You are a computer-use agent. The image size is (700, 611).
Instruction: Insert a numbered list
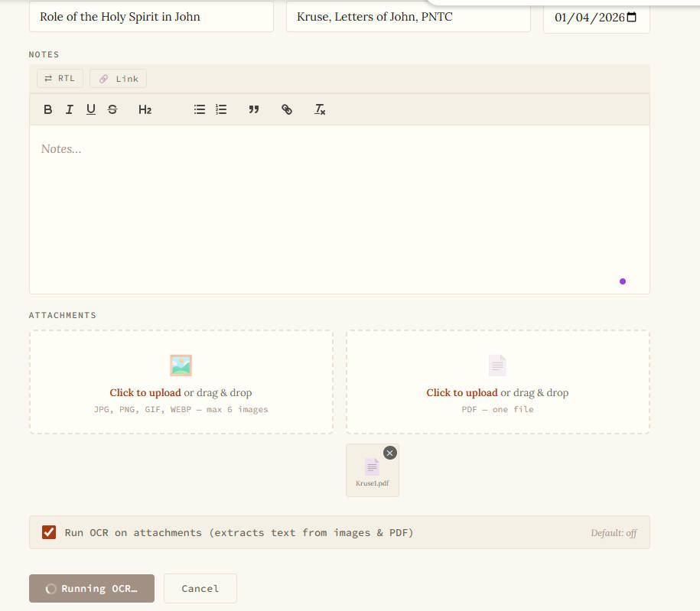pos(221,109)
